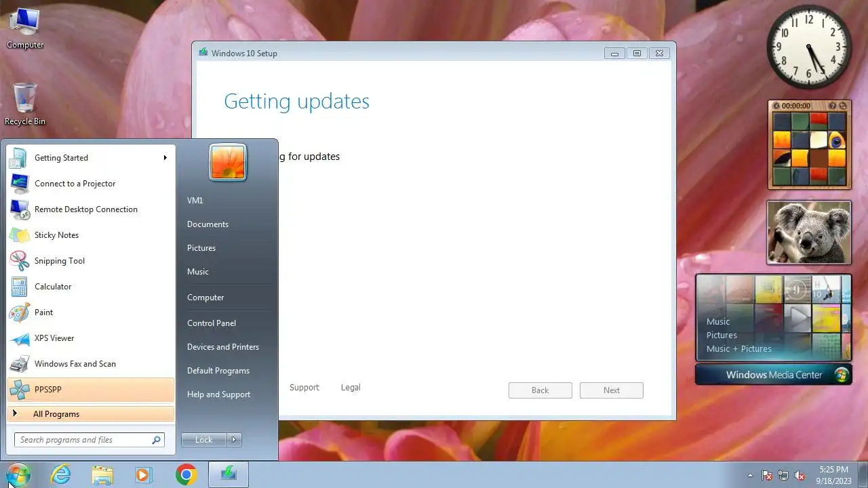Click the muted volume tray icon
This screenshot has height=488, width=868.
click(x=800, y=475)
